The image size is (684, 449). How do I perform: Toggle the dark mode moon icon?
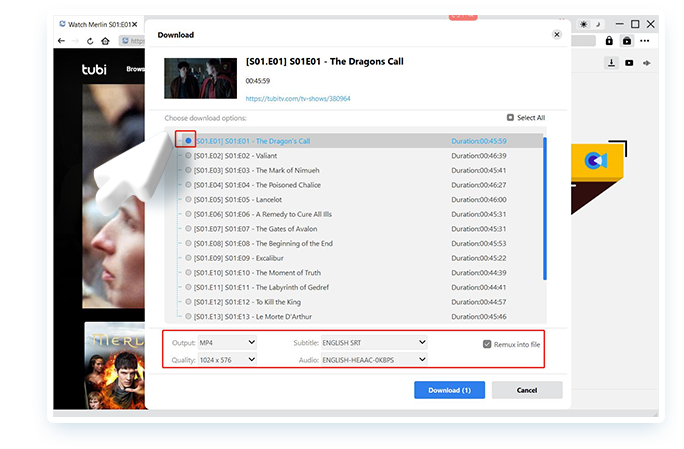click(598, 24)
